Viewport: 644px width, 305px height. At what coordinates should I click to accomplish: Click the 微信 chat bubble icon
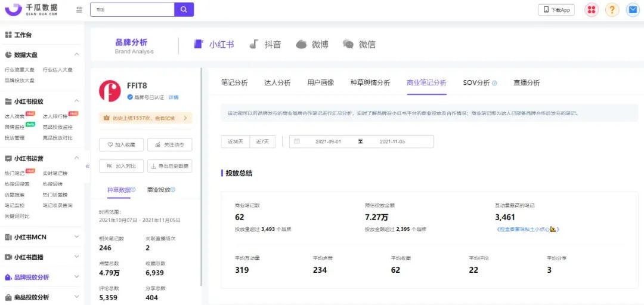click(x=348, y=44)
